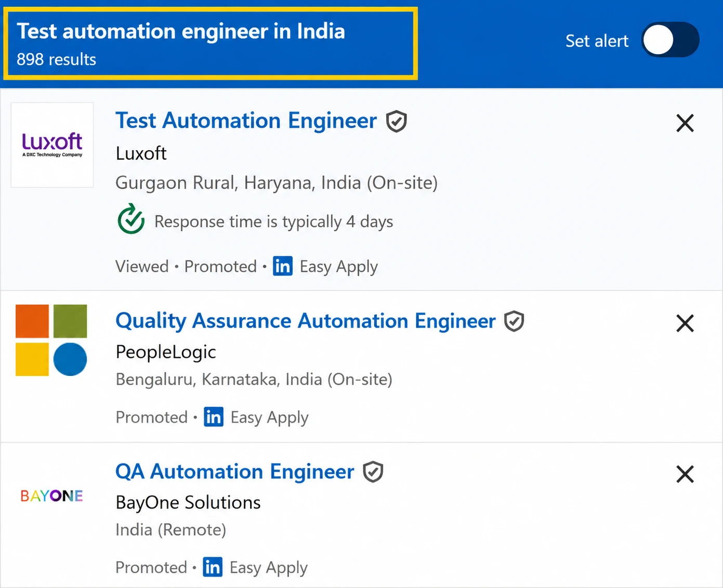
Task: Click the 'Viewed' label on the Luxoft listing
Action: (x=142, y=266)
